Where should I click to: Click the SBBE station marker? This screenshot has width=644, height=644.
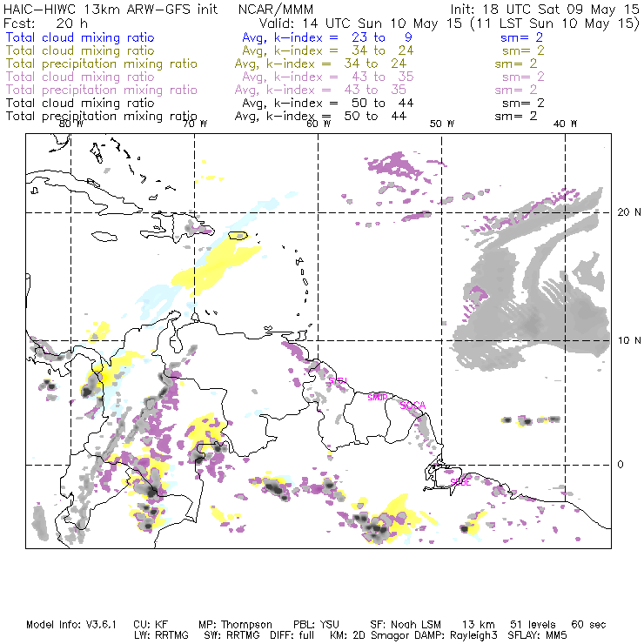click(x=460, y=482)
